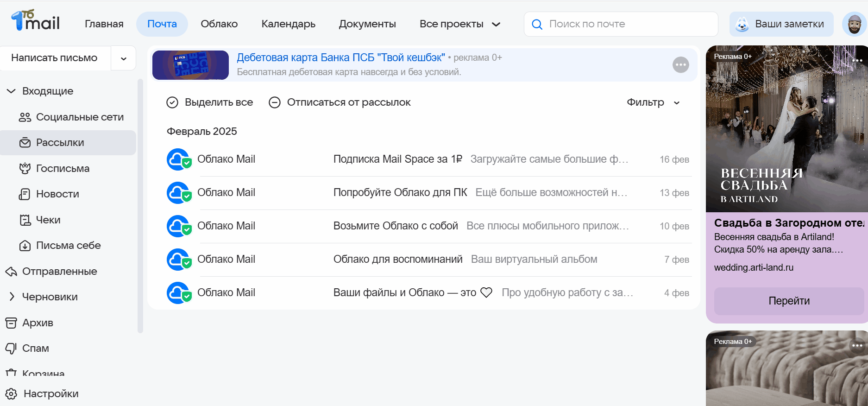The width and height of the screenshot is (868, 406).
Task: Select the Госписьма folder
Action: pyautogui.click(x=68, y=169)
